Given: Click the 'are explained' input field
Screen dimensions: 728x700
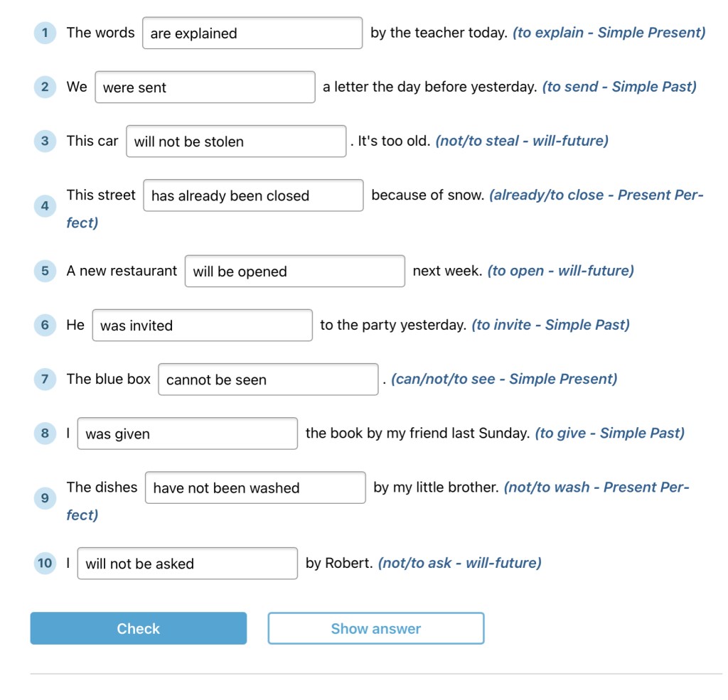Looking at the screenshot, I should tap(252, 33).
